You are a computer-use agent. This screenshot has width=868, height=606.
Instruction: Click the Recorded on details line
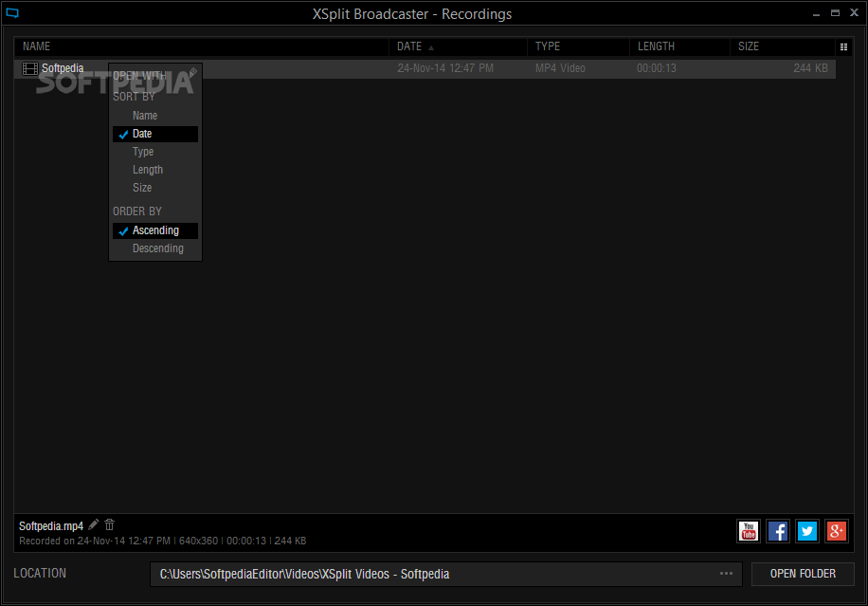tap(163, 542)
